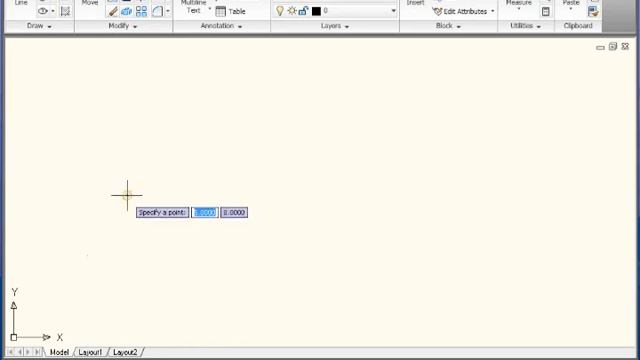Image resolution: width=640 pixels, height=360 pixels.
Task: Restore the drawing window
Action: [613, 47]
